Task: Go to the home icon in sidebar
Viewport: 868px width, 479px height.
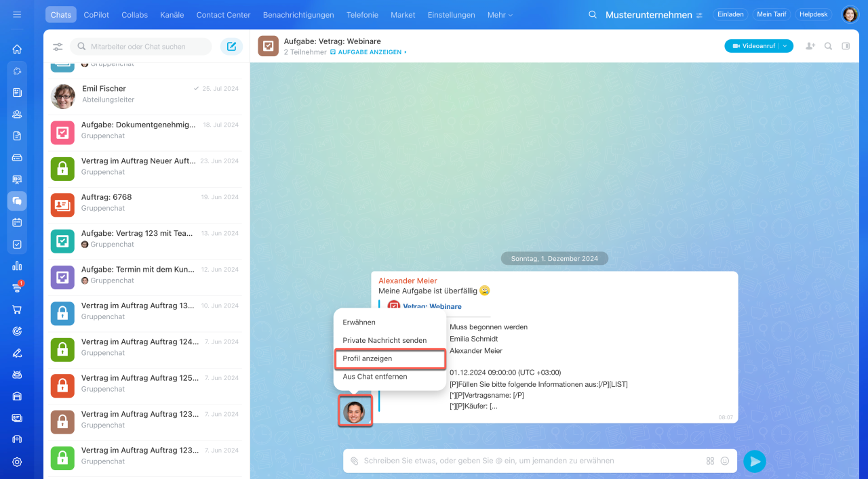Action: pyautogui.click(x=17, y=49)
